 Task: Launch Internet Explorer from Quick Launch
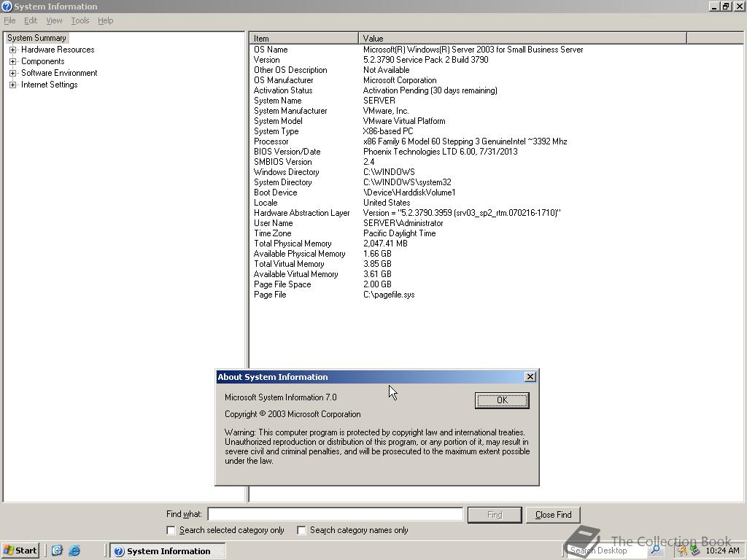click(74, 551)
